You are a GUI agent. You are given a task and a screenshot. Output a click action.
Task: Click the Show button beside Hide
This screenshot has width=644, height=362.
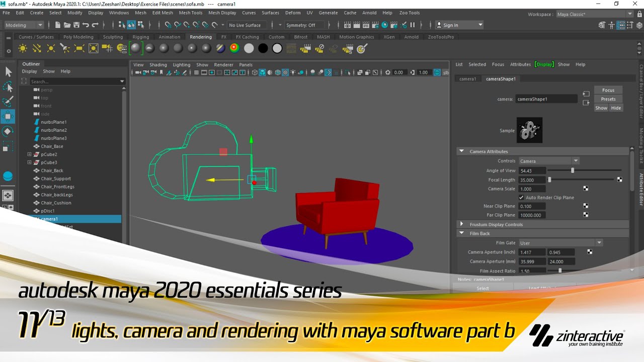tap(601, 108)
